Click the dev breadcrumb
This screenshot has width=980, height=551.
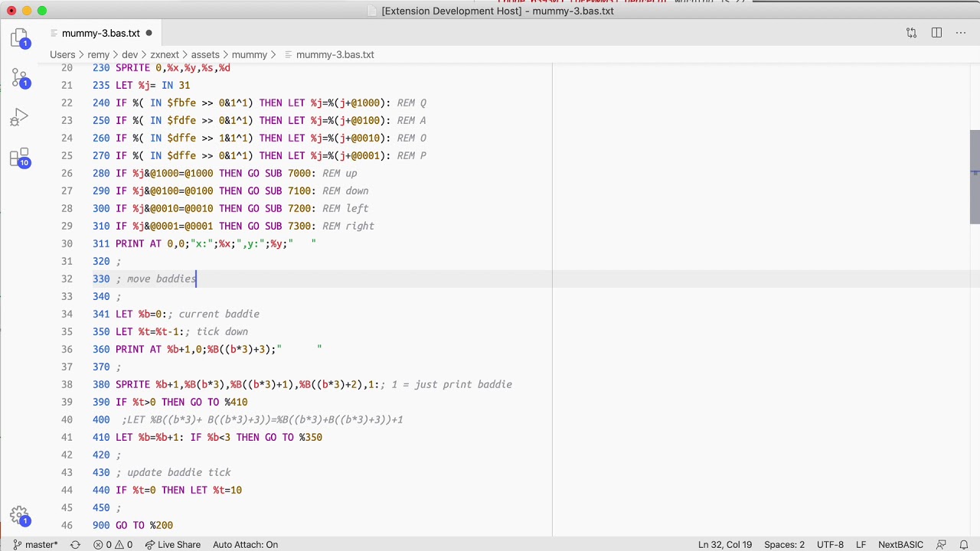129,54
